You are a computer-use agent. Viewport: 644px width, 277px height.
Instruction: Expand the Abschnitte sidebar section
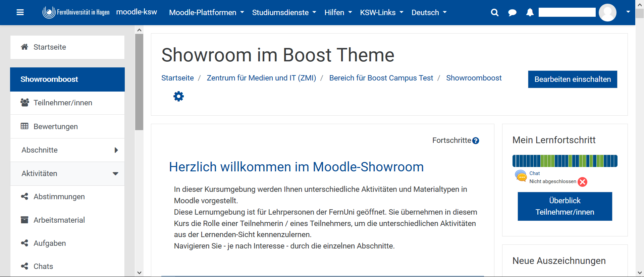tap(67, 150)
